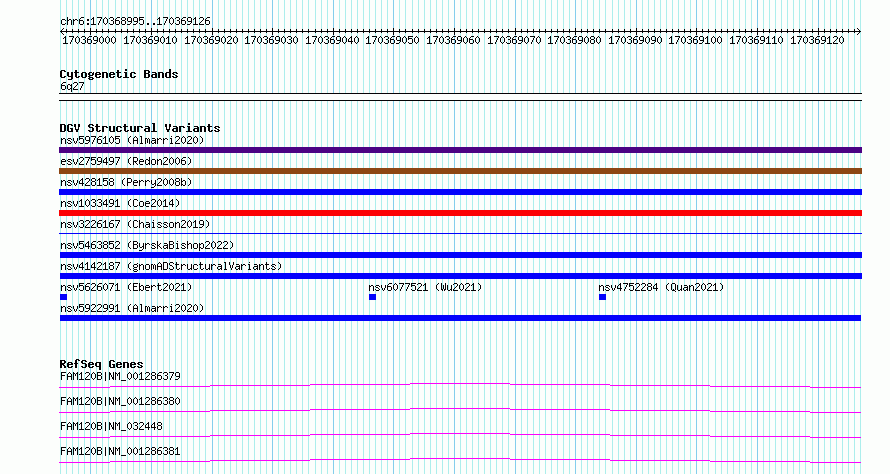Click ruler position 170369010

(x=150, y=40)
